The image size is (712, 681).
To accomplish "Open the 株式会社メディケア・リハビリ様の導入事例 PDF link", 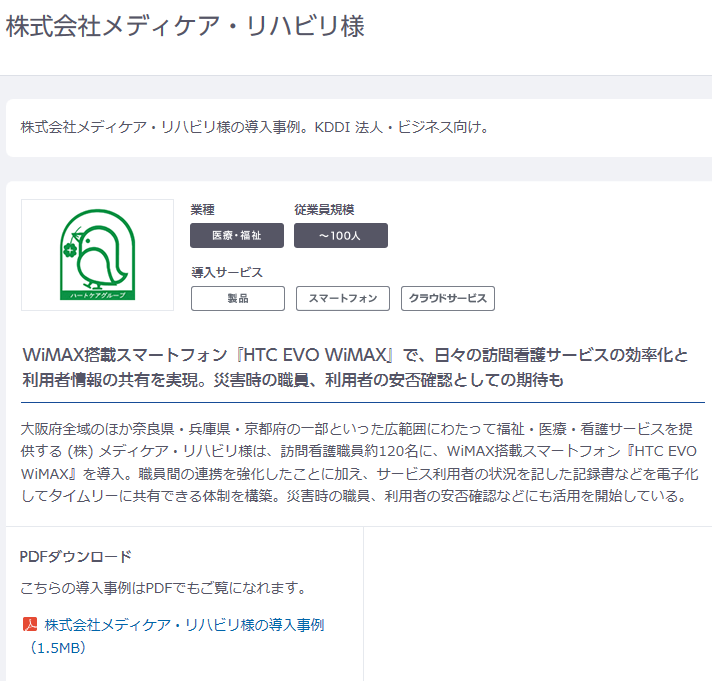I will pos(184,625).
